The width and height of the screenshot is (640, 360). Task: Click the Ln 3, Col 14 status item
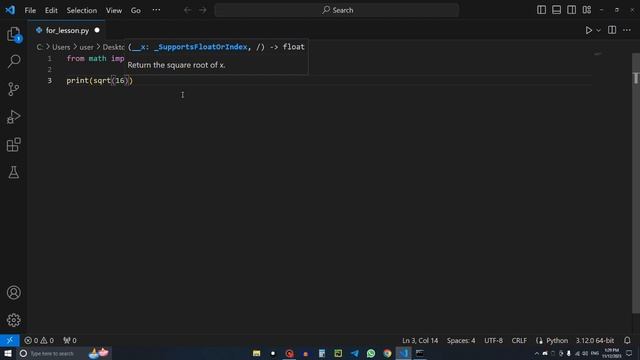420,340
